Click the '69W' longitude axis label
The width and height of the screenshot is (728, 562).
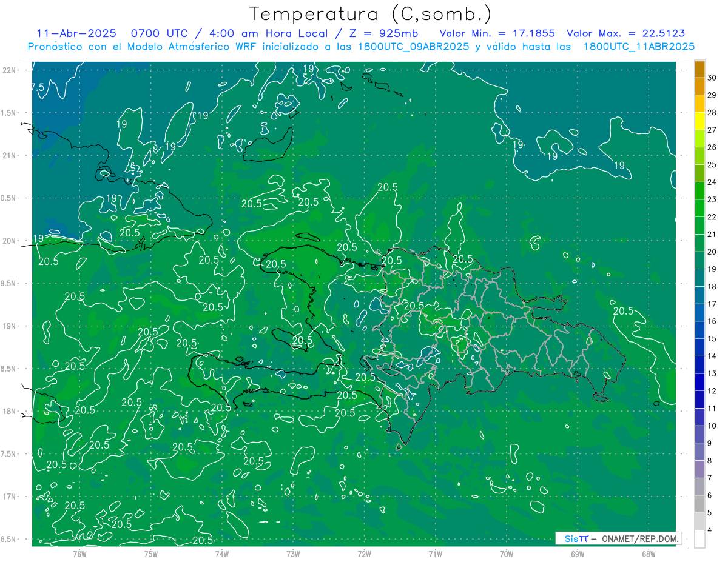pos(578,554)
